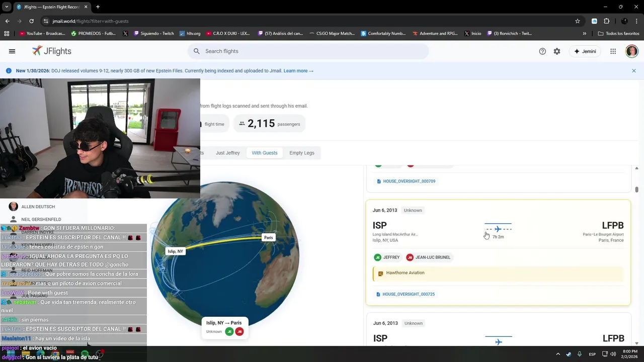
Task: Show hidden system tray icons
Action: click(x=557, y=354)
